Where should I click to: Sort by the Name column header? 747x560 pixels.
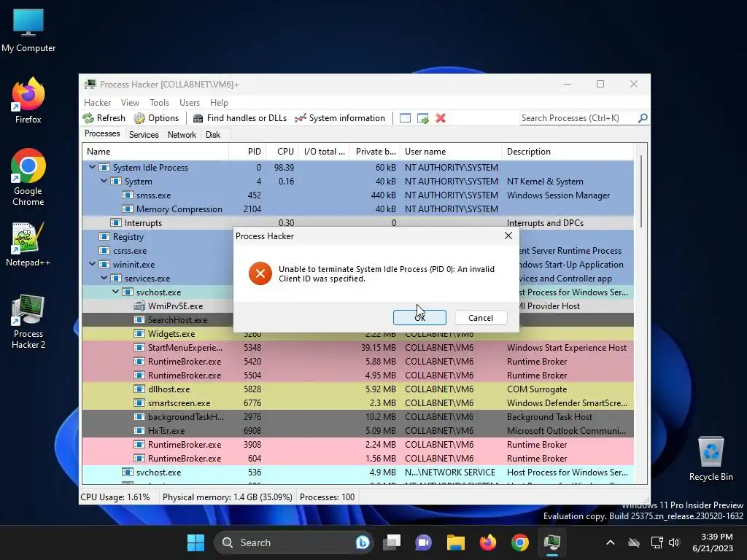pos(155,152)
